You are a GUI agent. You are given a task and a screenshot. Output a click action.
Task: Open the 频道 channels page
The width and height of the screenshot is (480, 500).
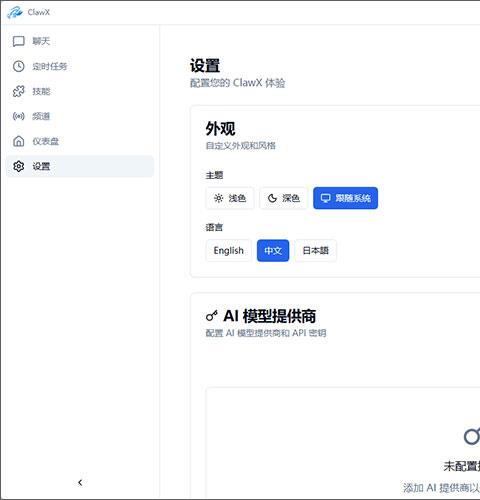point(80,116)
